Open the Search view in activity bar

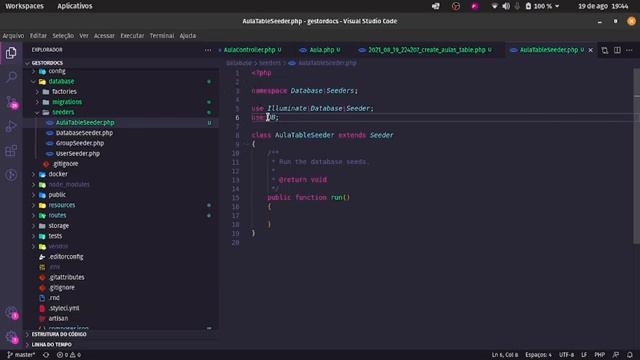11,77
